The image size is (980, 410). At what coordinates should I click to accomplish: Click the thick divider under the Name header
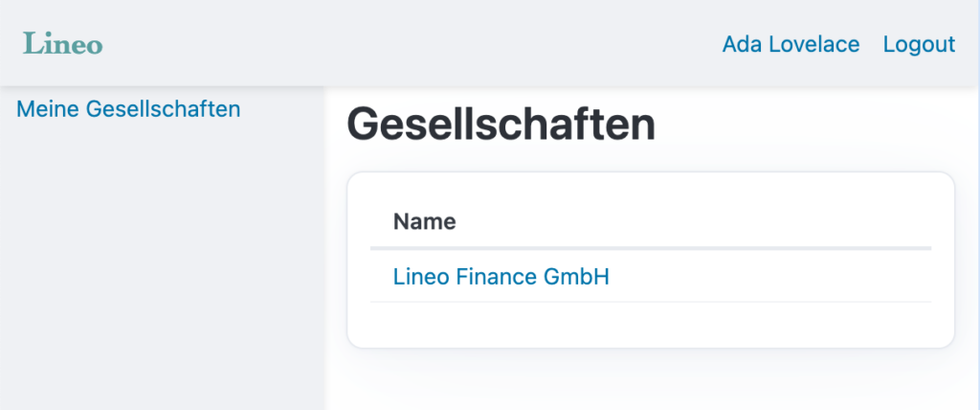[x=651, y=248]
